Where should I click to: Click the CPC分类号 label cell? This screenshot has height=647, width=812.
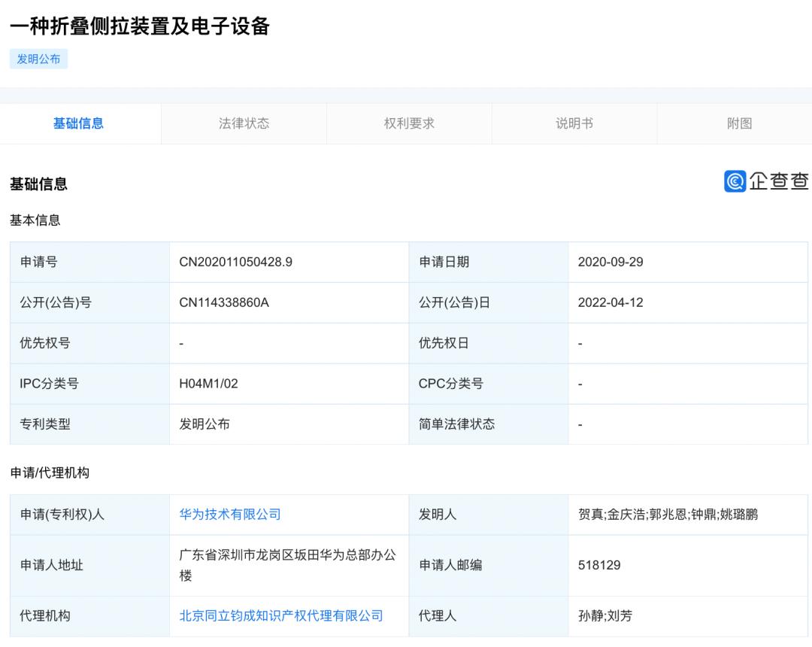click(489, 384)
